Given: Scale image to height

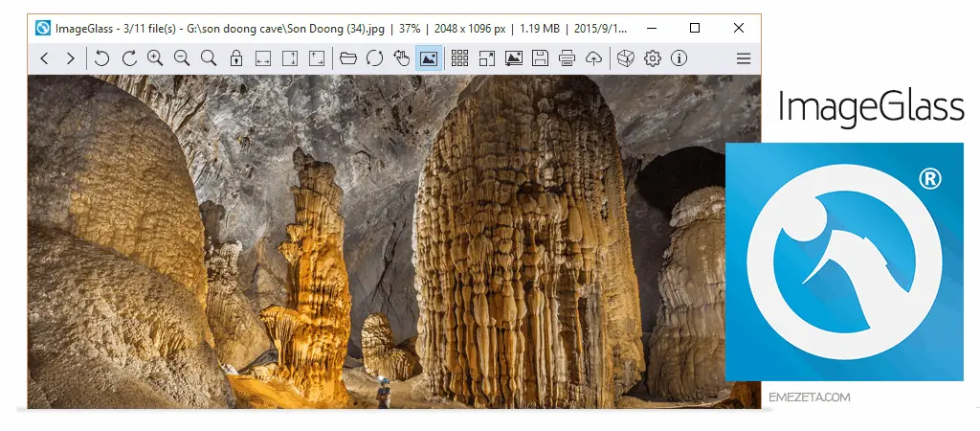Looking at the screenshot, I should pos(290,58).
